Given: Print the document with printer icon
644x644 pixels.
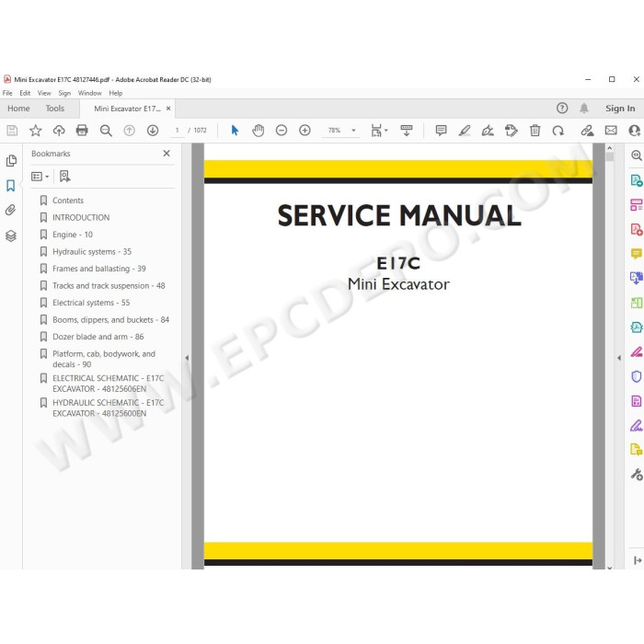Looking at the screenshot, I should [82, 131].
